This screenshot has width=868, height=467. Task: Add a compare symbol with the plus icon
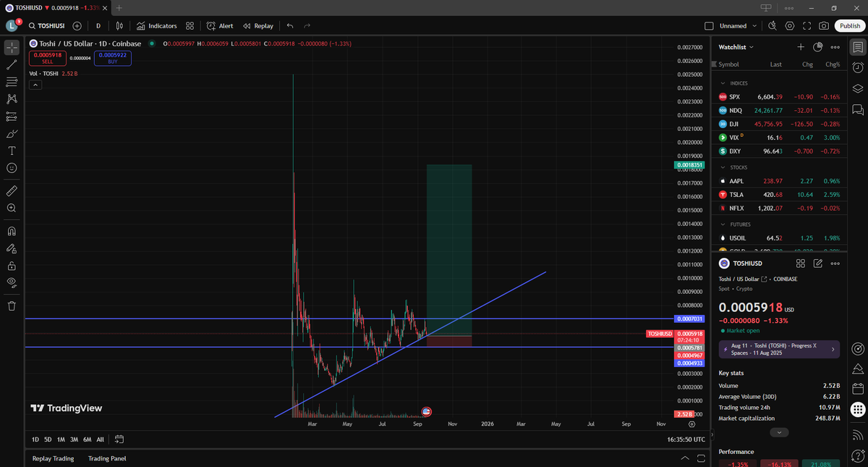[77, 25]
